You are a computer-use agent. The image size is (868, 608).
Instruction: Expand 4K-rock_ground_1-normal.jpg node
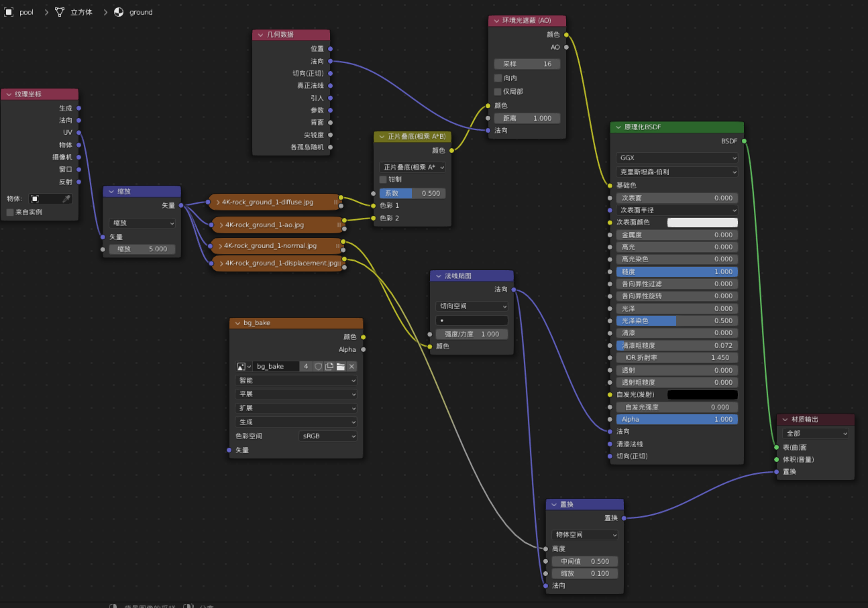[219, 245]
